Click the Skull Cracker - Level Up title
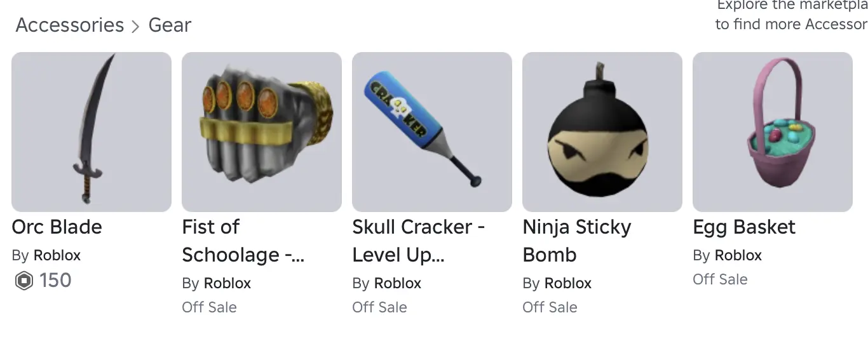 click(418, 241)
